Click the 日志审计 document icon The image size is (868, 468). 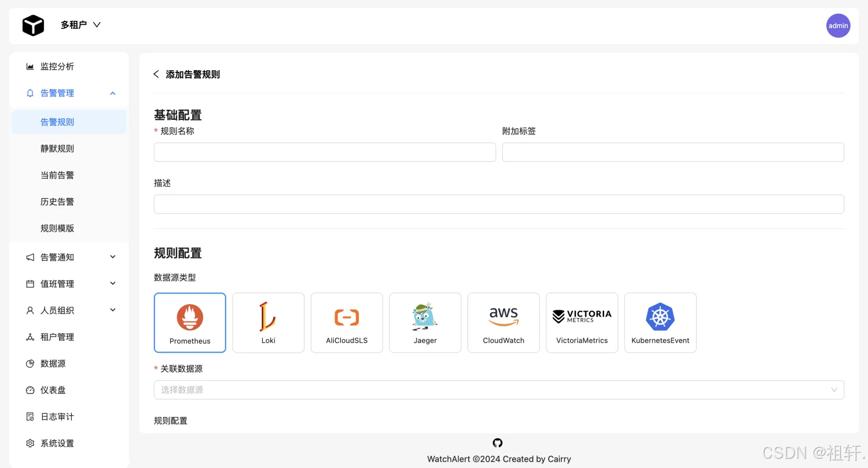tap(30, 417)
